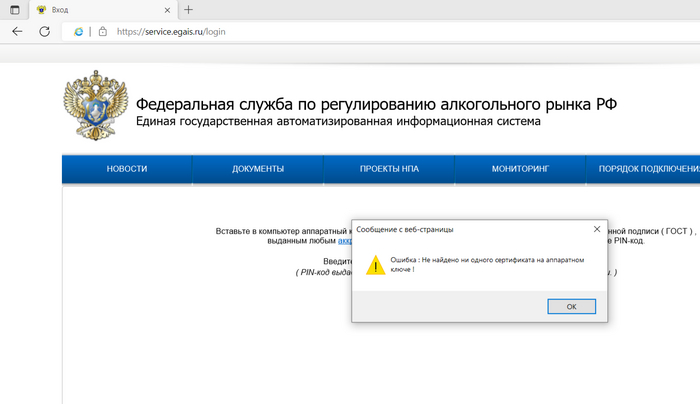This screenshot has height=404, width=700.
Task: Open the tab actions menu icon
Action: (x=14, y=9)
